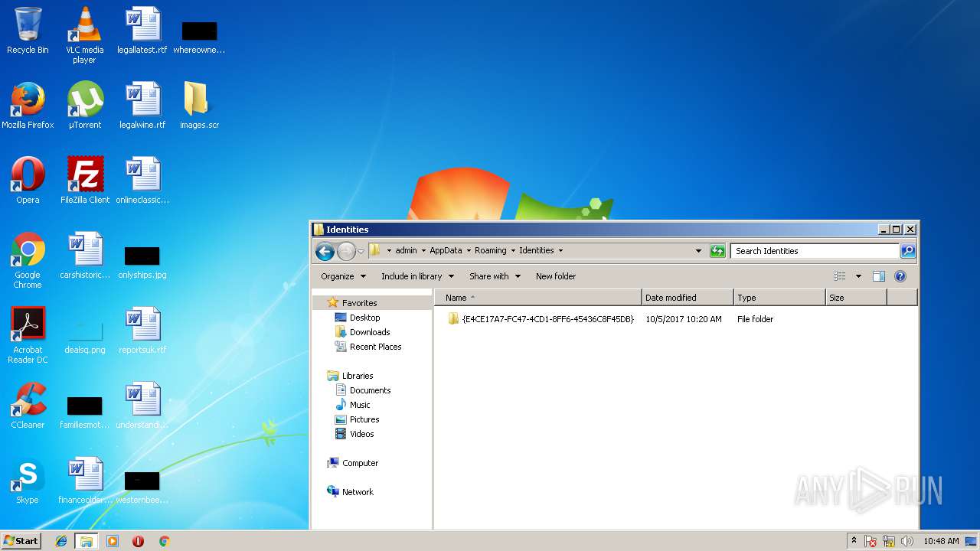This screenshot has width=980, height=551.
Task: Launch VLC media player shortcut
Action: coord(84,34)
